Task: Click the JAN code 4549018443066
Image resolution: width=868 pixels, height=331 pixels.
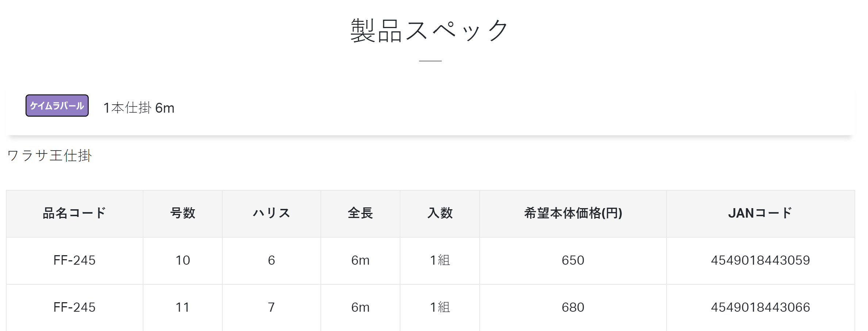Action: [x=761, y=308]
